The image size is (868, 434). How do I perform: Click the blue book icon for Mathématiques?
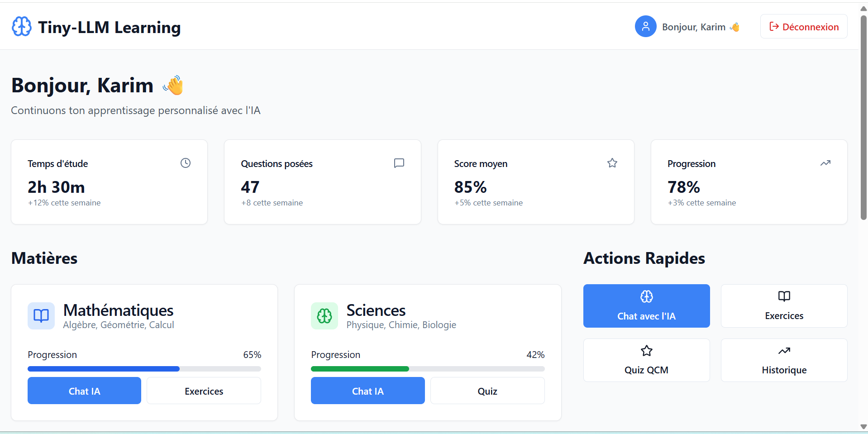(41, 316)
